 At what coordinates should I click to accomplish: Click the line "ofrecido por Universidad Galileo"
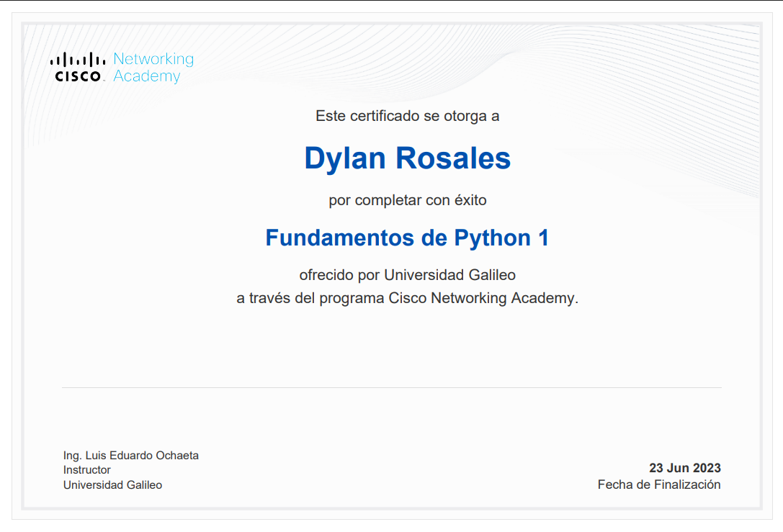coord(408,275)
